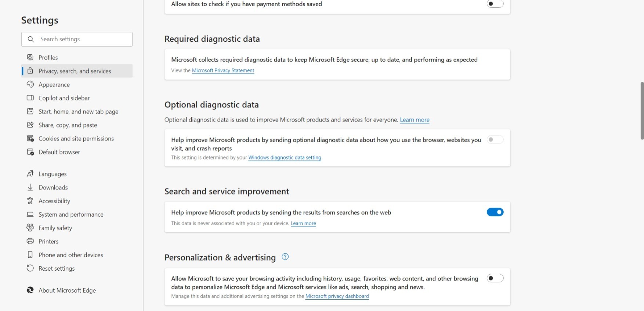Click the Copilot and sidebar icon

pos(30,98)
